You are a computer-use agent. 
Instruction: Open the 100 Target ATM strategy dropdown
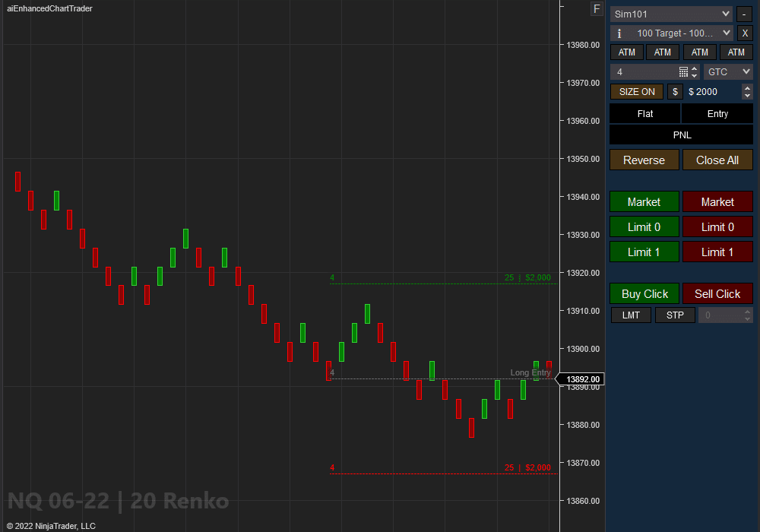point(672,33)
